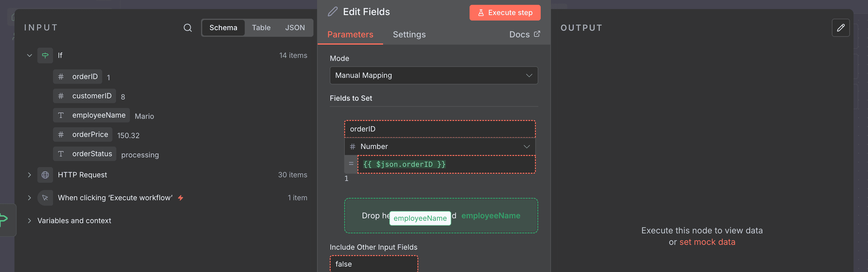Viewport: 868px width, 272px height.
Task: Click the 'processing' value text
Action: (x=140, y=155)
